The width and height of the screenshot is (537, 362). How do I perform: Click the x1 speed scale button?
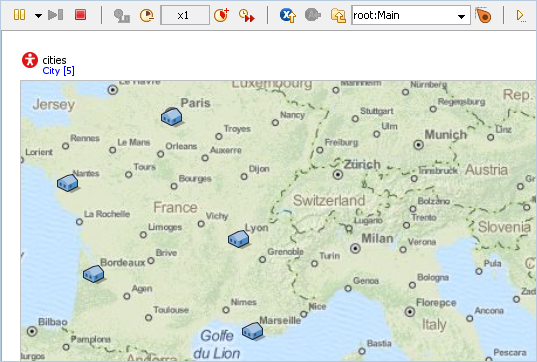point(185,15)
